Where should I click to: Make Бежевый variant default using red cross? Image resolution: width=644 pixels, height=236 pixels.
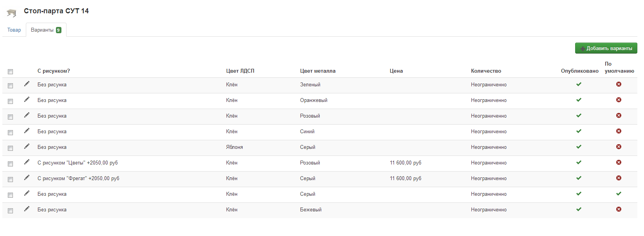coord(619,209)
